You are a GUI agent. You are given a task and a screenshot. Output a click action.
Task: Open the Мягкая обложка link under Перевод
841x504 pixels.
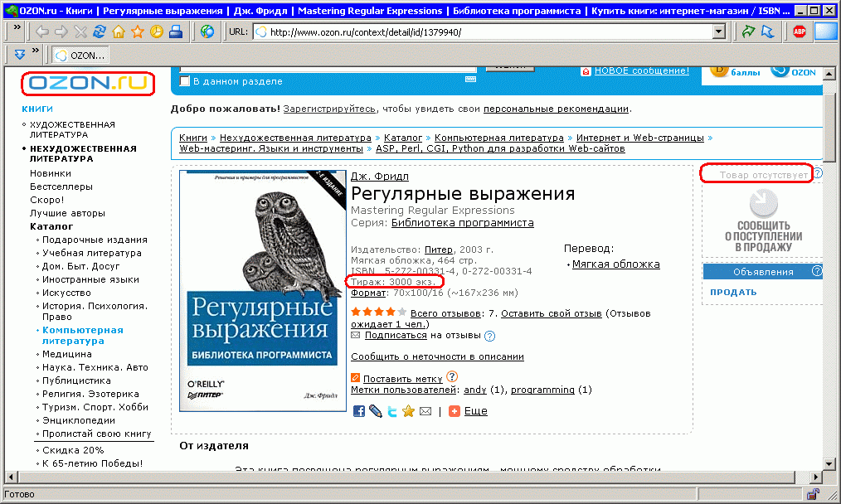[615, 264]
